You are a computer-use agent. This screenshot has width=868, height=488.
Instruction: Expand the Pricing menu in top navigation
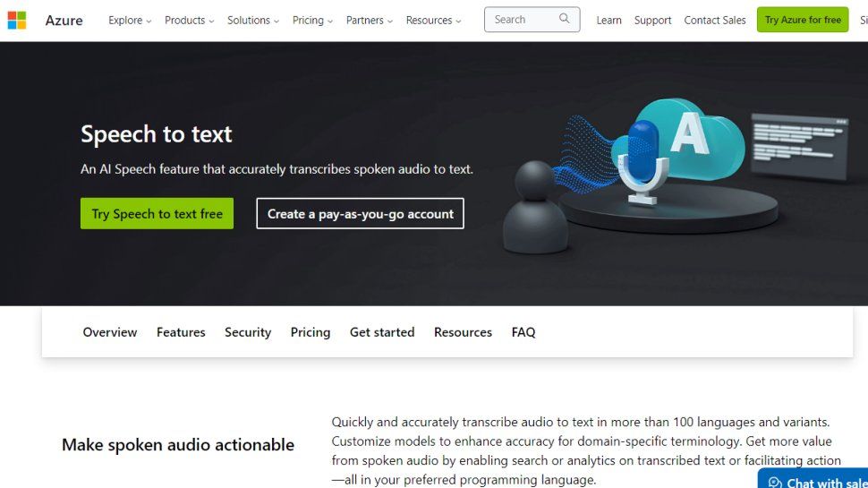pyautogui.click(x=313, y=21)
